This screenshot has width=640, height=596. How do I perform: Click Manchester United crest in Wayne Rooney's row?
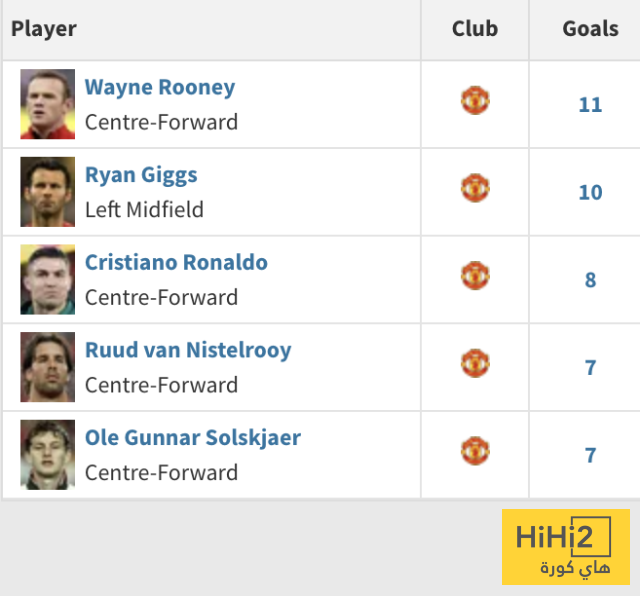pos(475,101)
